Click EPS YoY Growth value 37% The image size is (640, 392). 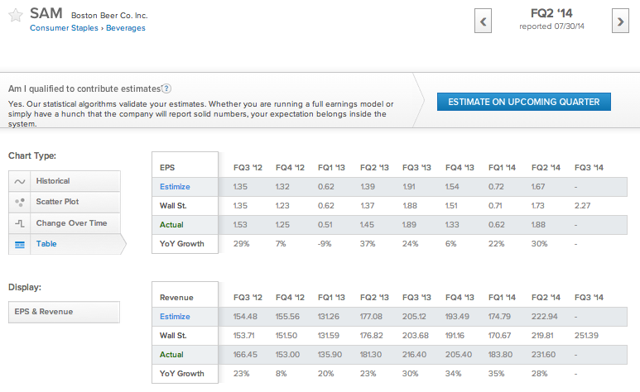(x=368, y=244)
